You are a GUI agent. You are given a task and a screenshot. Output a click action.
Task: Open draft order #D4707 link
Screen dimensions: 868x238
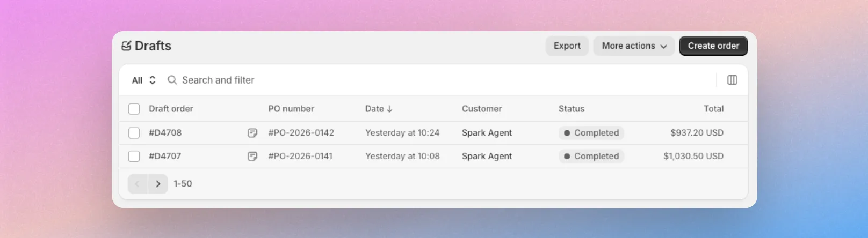tap(165, 157)
